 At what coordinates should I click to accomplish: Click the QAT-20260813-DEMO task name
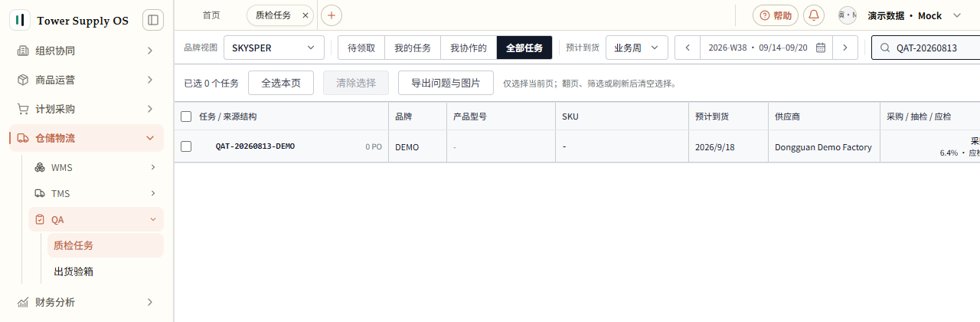coord(255,146)
